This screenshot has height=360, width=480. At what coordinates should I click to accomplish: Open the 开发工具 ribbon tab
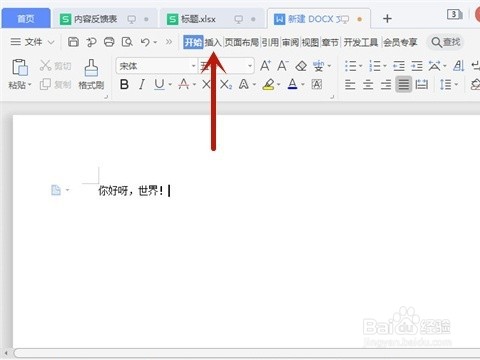pyautogui.click(x=361, y=42)
